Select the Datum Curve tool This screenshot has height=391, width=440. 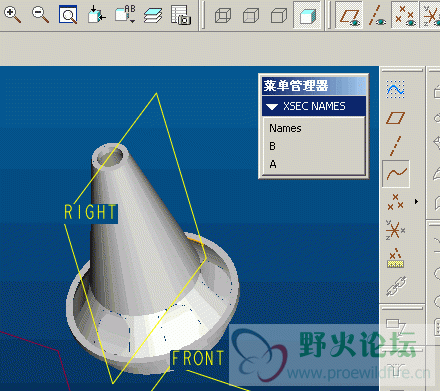[x=396, y=174]
